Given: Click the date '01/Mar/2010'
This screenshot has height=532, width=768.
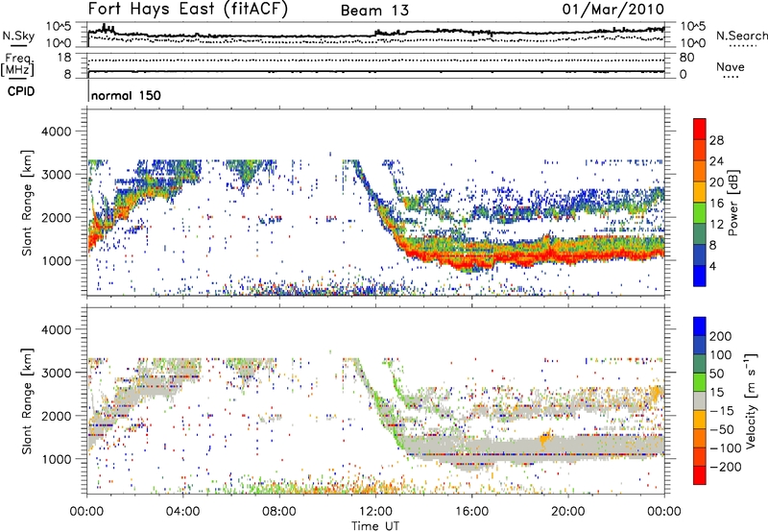Looking at the screenshot, I should [x=613, y=9].
